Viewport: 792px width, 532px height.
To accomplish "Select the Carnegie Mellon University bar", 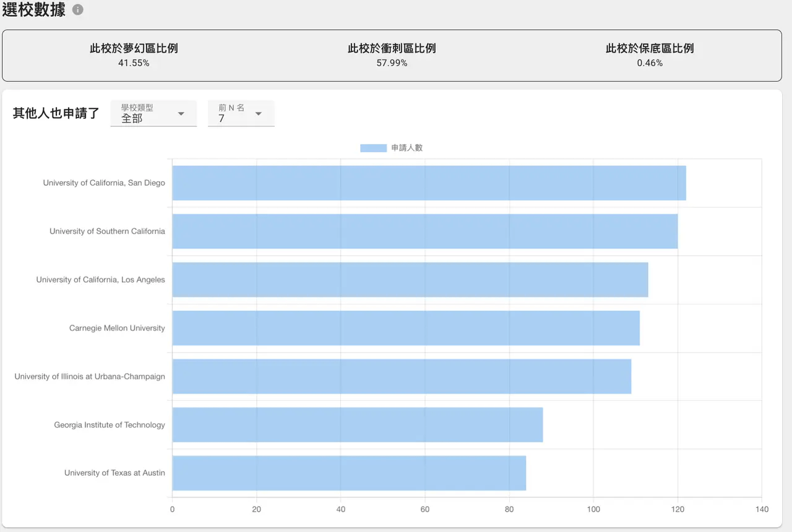I will 406,328.
